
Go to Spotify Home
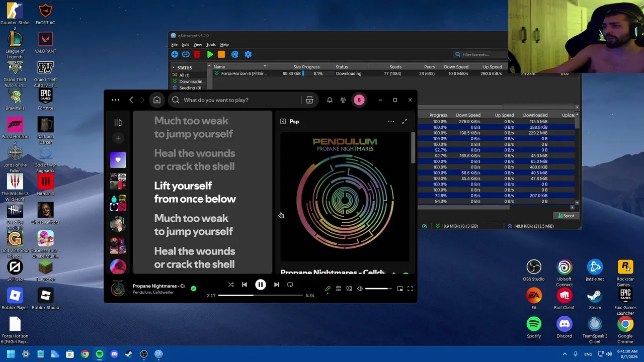coord(157,100)
